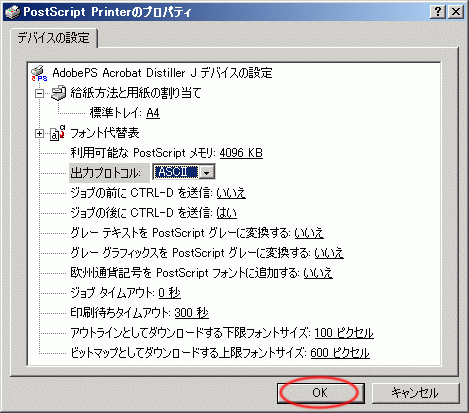Toggle いいえ for ジョブの前に CTRL-D を送信
Screen dimensions: 469x413
[231, 193]
